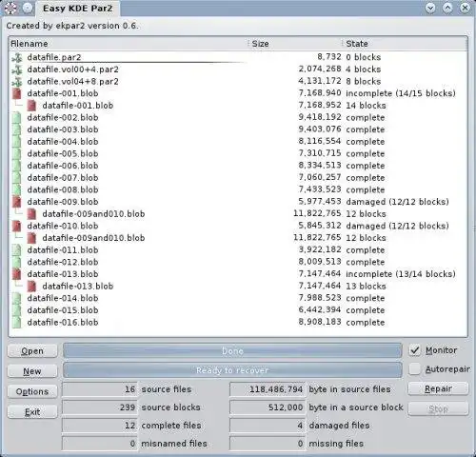Click the 118,486,794 byte in source files field
Viewport: 476px width, 457px height.
tap(268, 389)
